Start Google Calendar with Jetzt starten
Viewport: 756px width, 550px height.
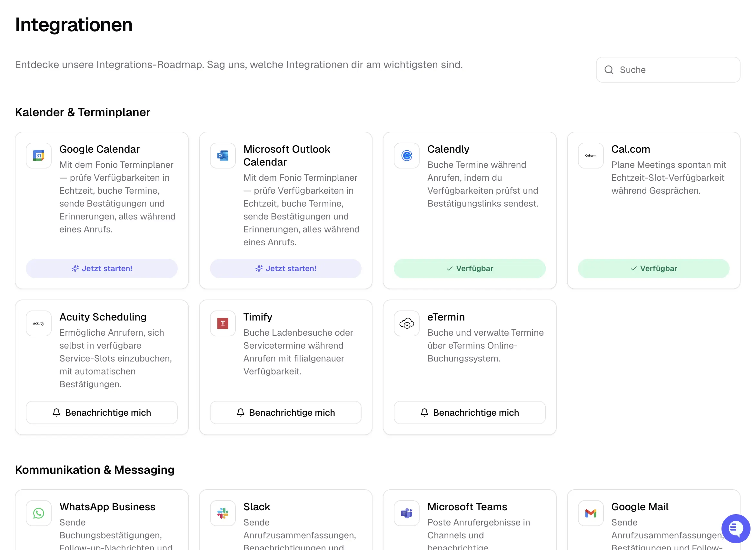[102, 269]
